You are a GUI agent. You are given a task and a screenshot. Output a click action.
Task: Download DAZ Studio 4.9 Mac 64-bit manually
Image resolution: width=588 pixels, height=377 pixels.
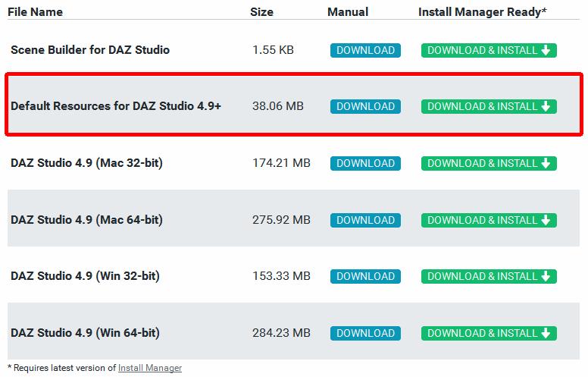(365, 220)
